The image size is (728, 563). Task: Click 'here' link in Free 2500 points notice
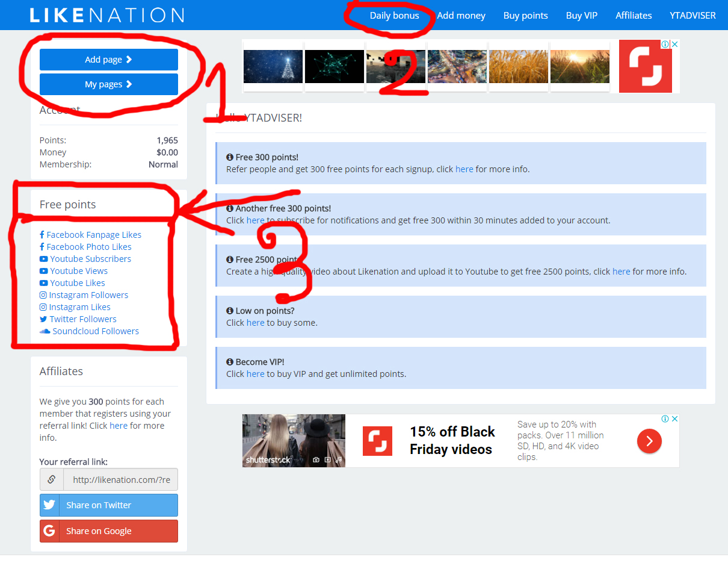pos(622,272)
